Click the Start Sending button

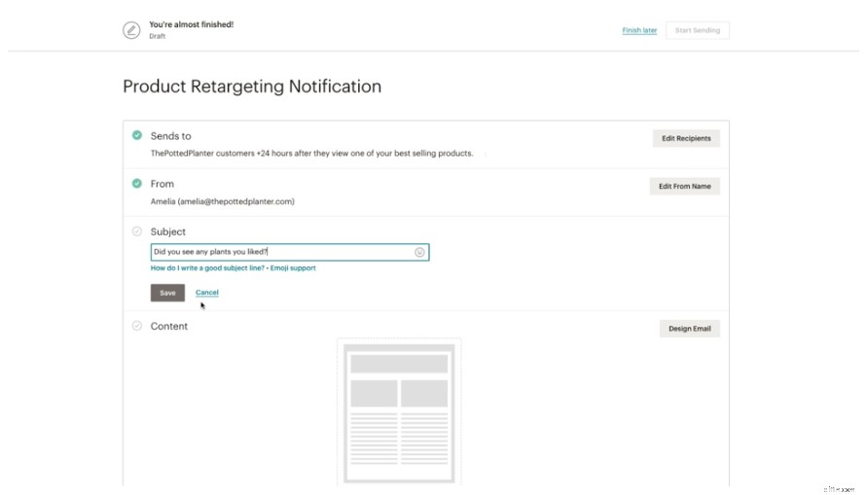tap(698, 30)
